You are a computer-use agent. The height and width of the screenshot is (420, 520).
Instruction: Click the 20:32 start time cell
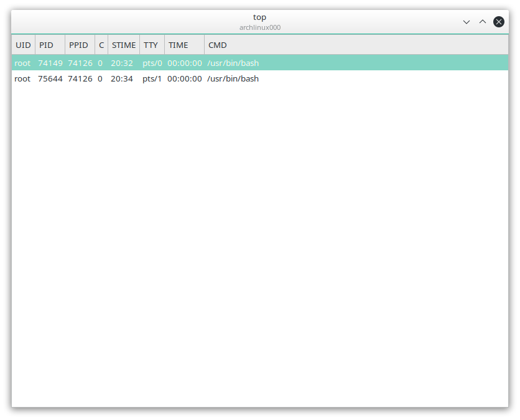122,63
